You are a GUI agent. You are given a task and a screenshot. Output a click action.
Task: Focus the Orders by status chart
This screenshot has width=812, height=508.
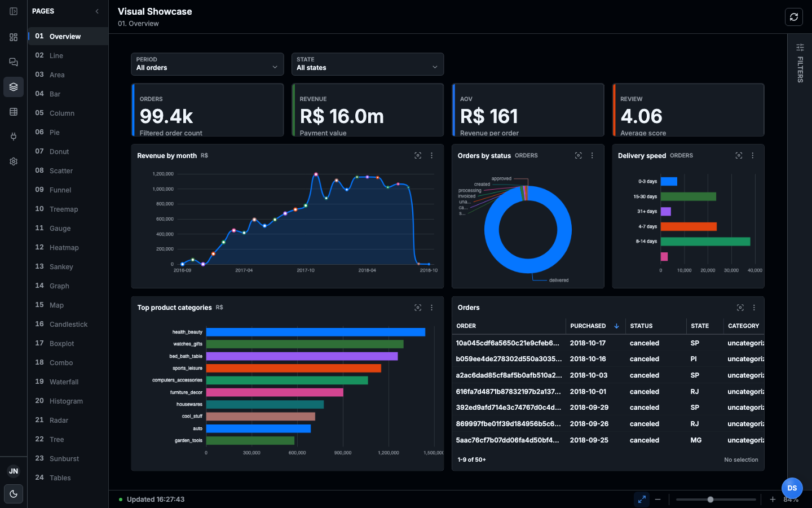pyautogui.click(x=579, y=156)
